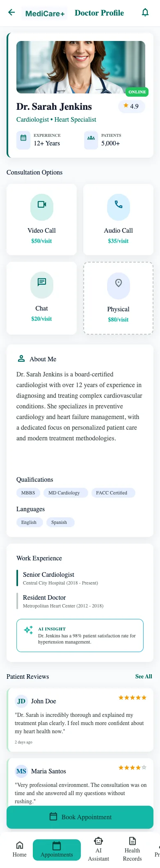
Task: Click the experience calendar icon
Action: point(23,138)
